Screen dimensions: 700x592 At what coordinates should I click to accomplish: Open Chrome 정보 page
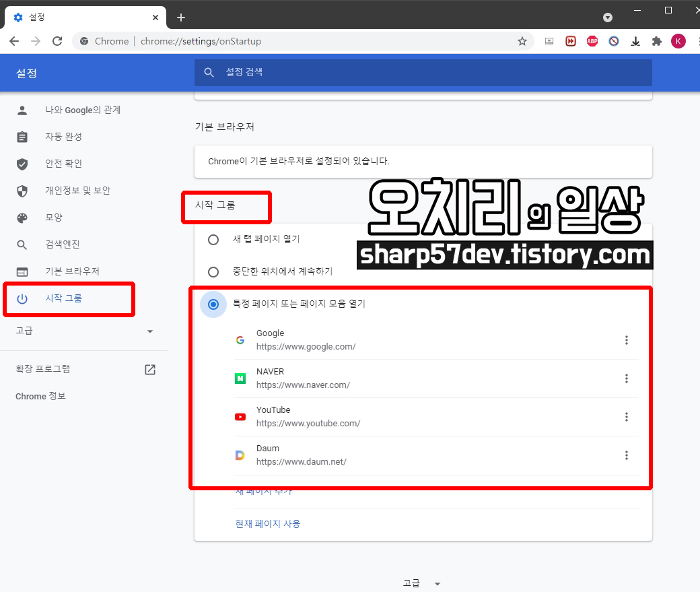click(40, 396)
